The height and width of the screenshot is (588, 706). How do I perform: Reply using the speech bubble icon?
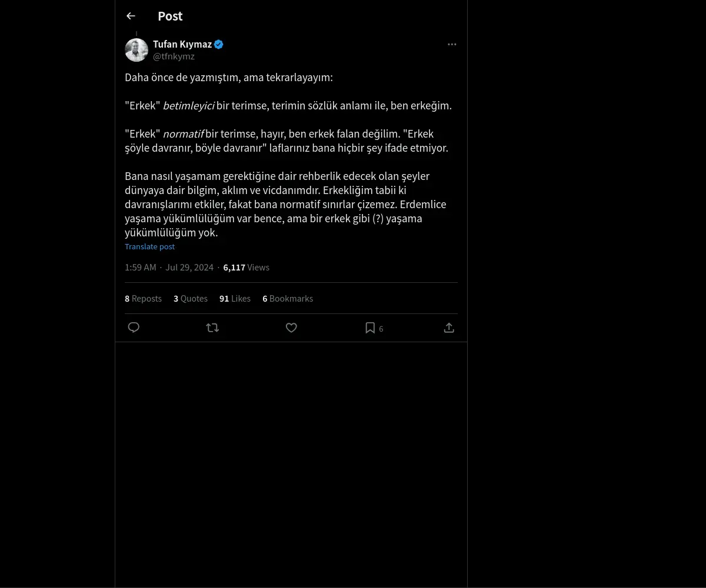pos(134,328)
